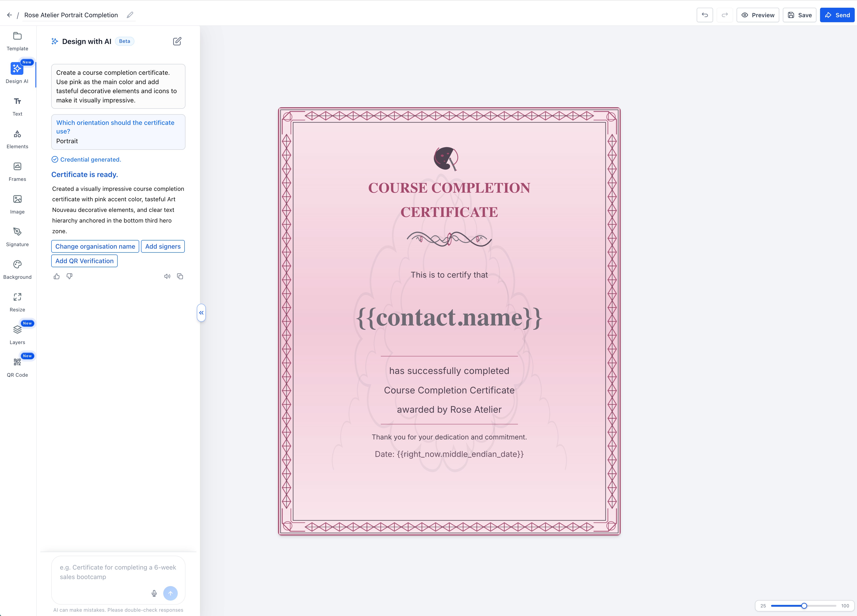Click Add QR Verification suggestion
The image size is (857, 616).
[x=84, y=261]
